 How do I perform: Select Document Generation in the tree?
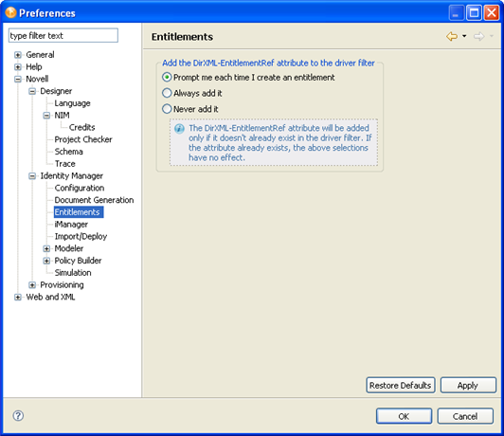click(x=94, y=200)
